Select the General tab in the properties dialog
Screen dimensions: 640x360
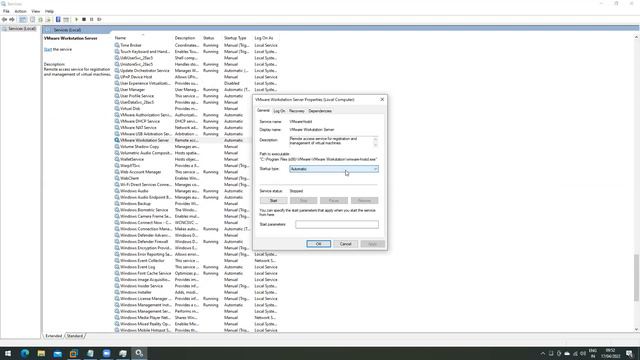(263, 111)
